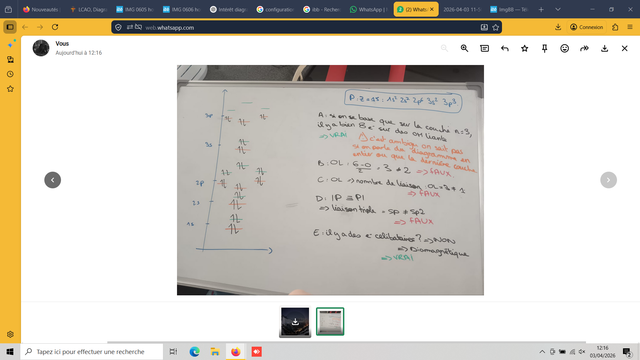Select the dark thumbnail with download arrow
The height and width of the screenshot is (360, 640).
pos(295,322)
